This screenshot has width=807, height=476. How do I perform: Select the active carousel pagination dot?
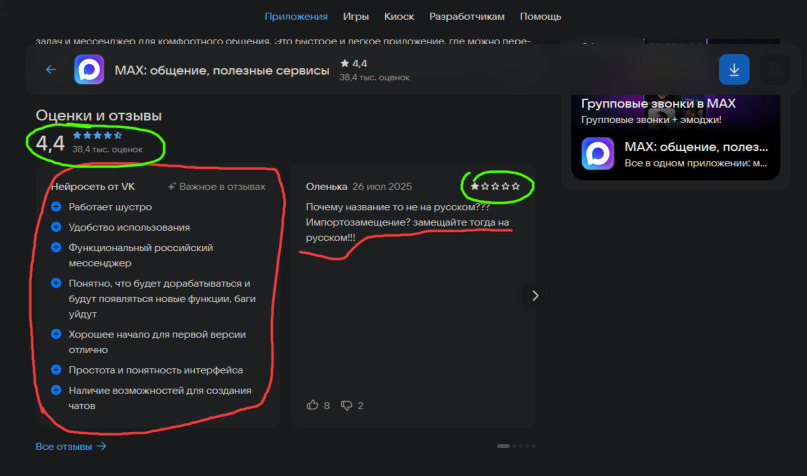click(x=503, y=446)
